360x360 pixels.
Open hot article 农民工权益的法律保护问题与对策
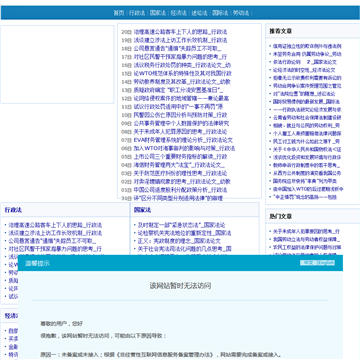pos(307,247)
